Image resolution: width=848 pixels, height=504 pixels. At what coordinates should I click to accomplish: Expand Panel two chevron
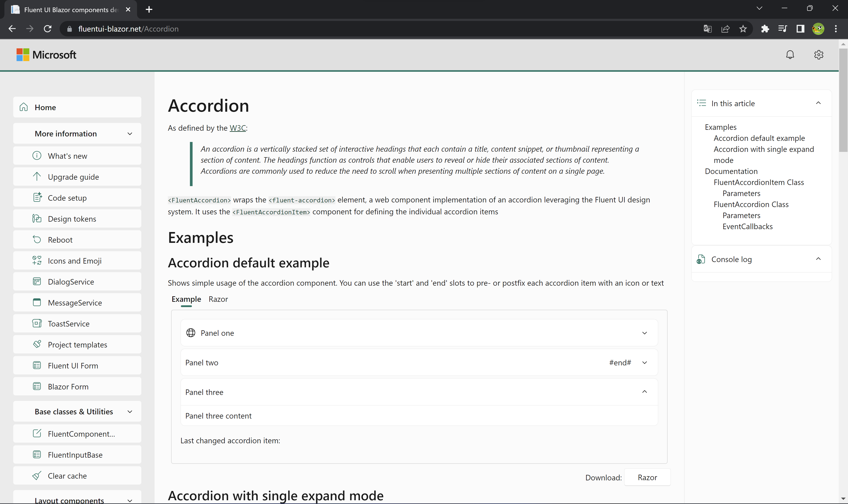point(644,362)
